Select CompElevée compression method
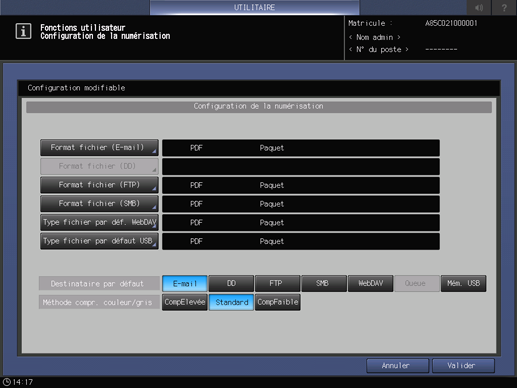 tap(185, 302)
